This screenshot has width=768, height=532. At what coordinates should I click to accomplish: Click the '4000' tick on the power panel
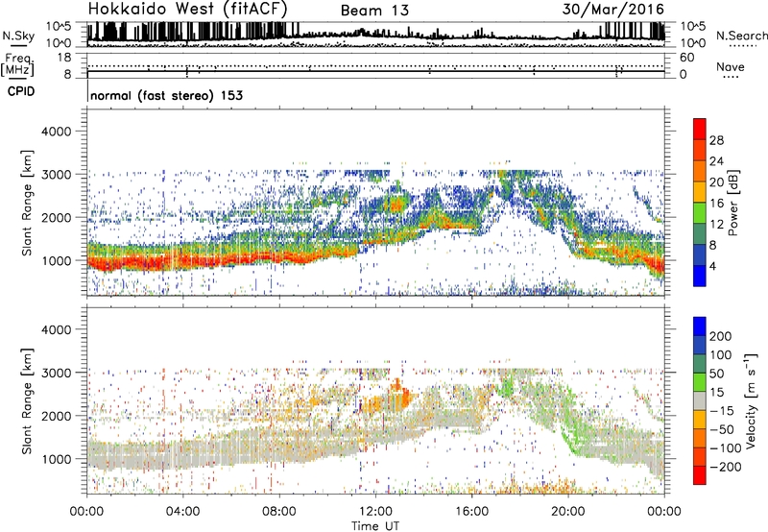[57, 132]
